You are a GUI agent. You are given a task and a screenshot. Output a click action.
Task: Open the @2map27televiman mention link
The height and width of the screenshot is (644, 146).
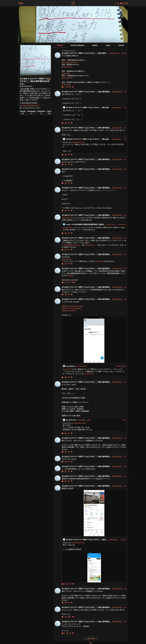click(x=70, y=62)
